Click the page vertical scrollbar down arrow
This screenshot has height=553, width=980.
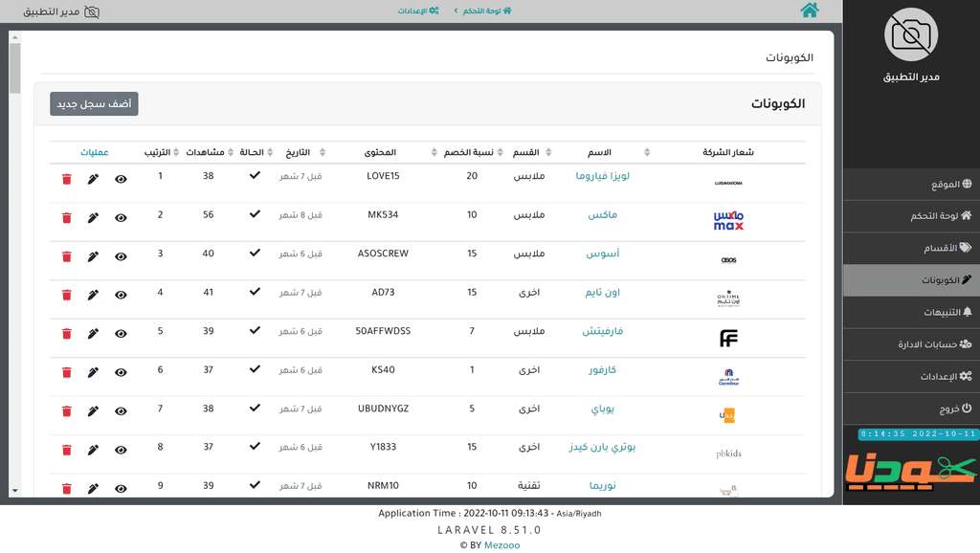[x=15, y=491]
